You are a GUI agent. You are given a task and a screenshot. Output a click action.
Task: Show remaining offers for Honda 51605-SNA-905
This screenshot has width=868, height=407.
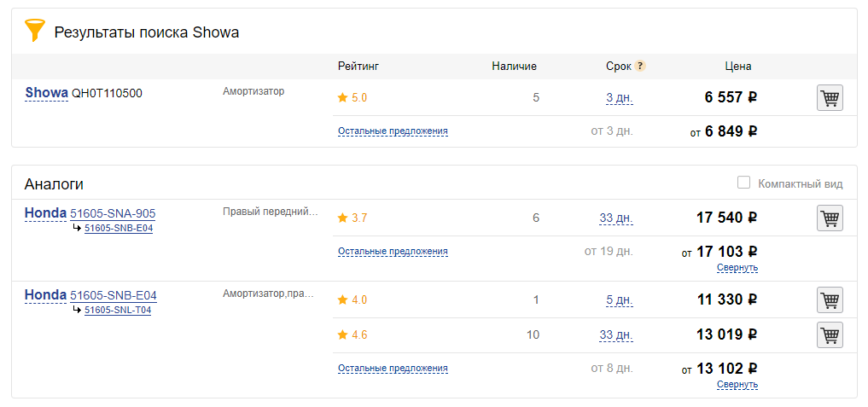[393, 252]
